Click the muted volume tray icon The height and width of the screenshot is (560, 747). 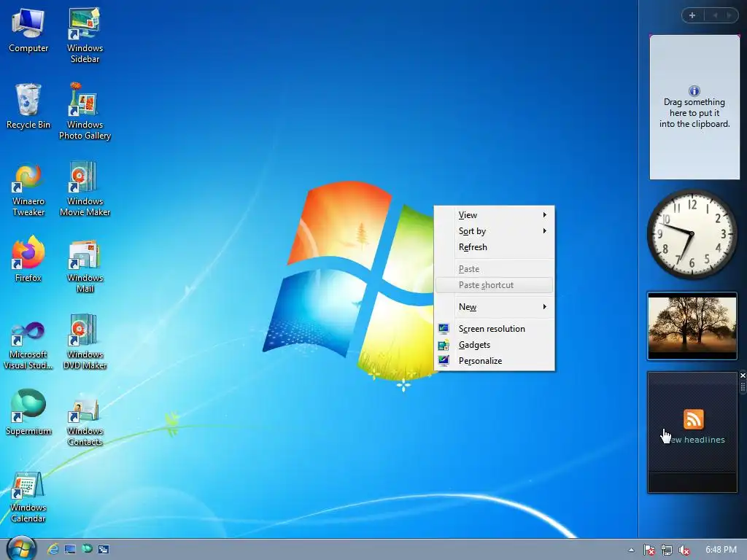point(684,550)
